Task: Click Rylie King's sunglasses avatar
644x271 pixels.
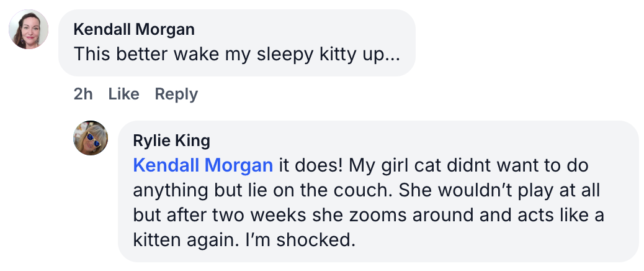Action: 91,138
